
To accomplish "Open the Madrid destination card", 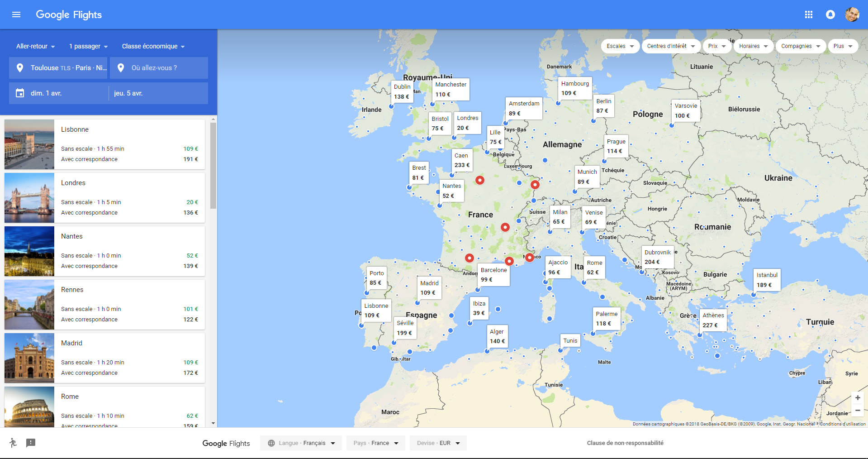I will pos(104,358).
